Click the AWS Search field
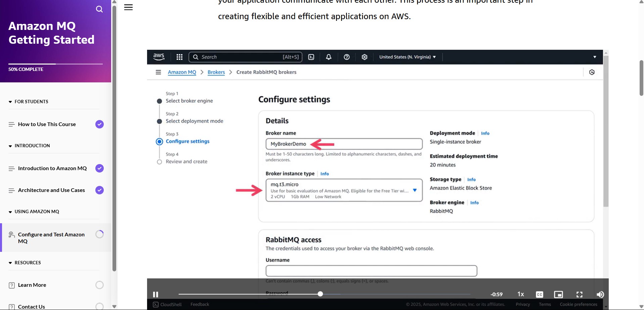Screen dimensions: 644x310 point(246,57)
